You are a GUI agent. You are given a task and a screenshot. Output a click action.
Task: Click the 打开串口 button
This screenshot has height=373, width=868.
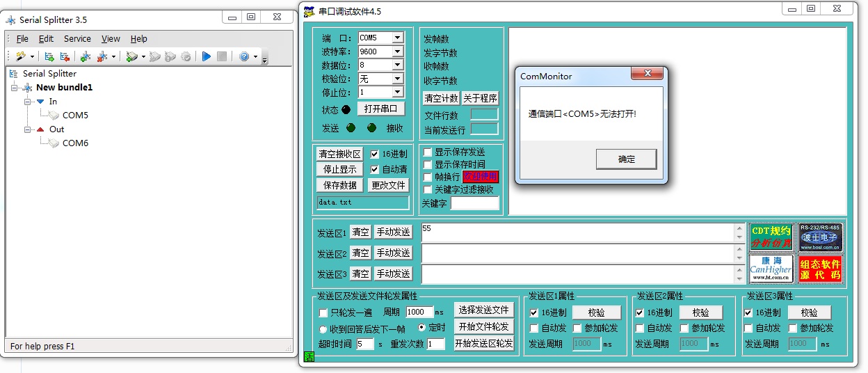click(x=380, y=109)
